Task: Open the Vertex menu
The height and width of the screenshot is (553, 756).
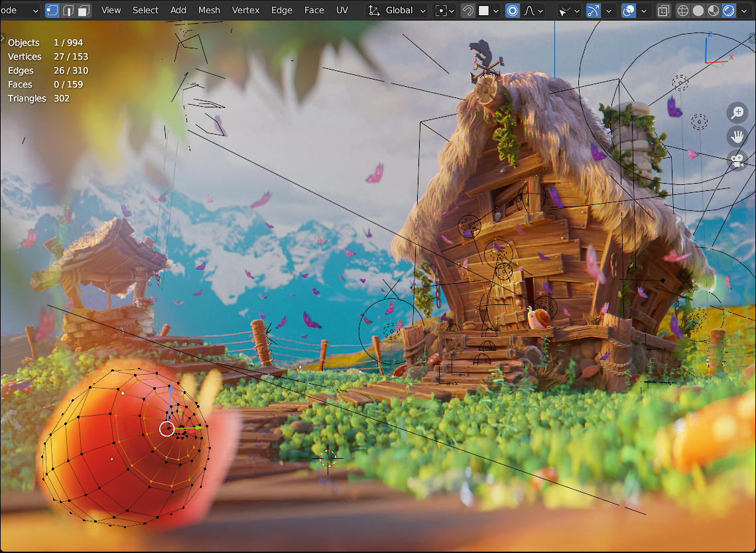Action: (245, 10)
